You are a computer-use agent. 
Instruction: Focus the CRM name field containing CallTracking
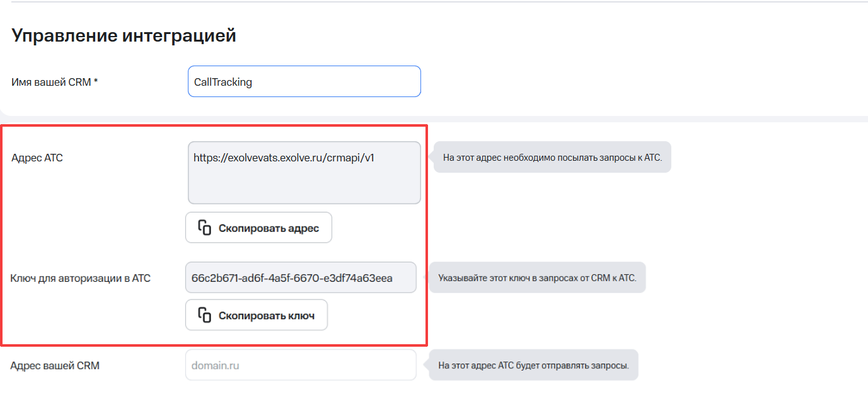[304, 82]
